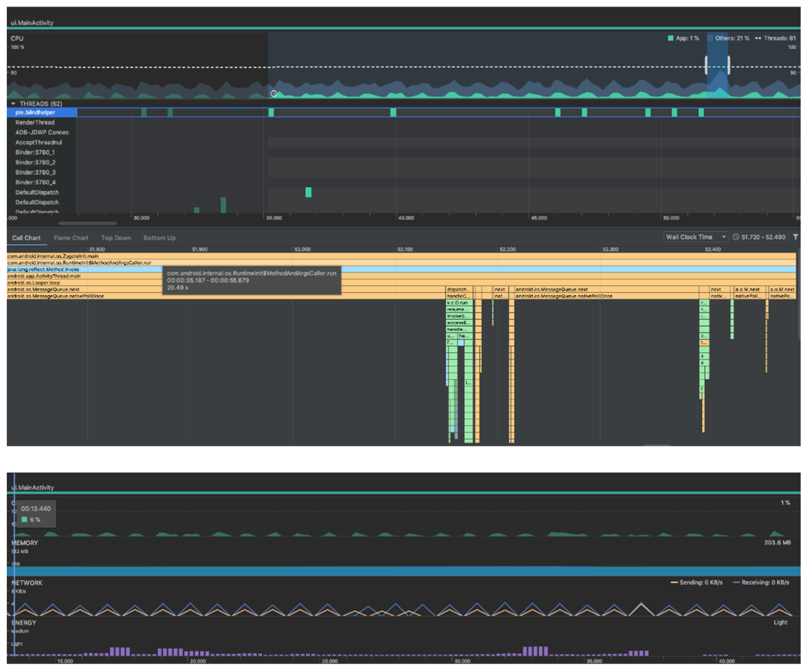Click the android.os.Looper.loop call bar

(34, 283)
